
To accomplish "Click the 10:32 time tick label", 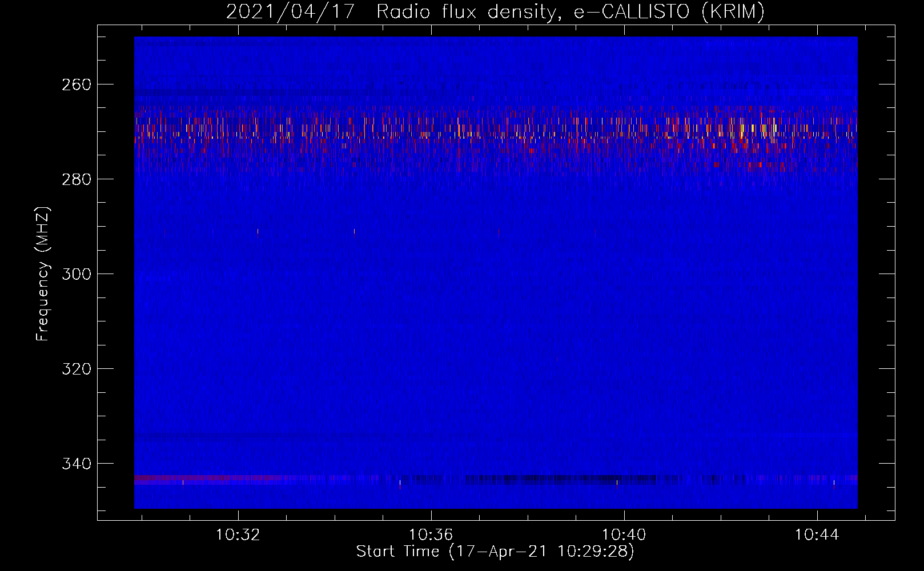I will 238,535.
